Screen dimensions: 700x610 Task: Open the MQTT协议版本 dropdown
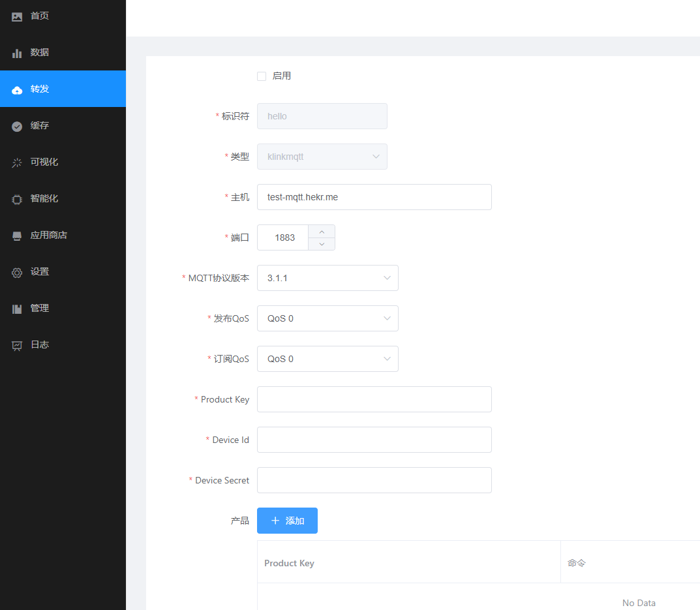coord(327,278)
